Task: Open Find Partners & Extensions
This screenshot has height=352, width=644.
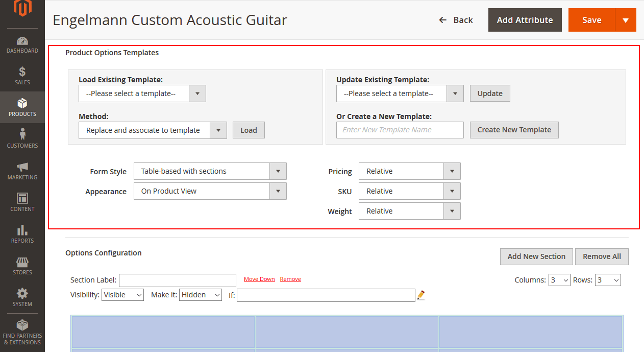Action: tap(22, 331)
